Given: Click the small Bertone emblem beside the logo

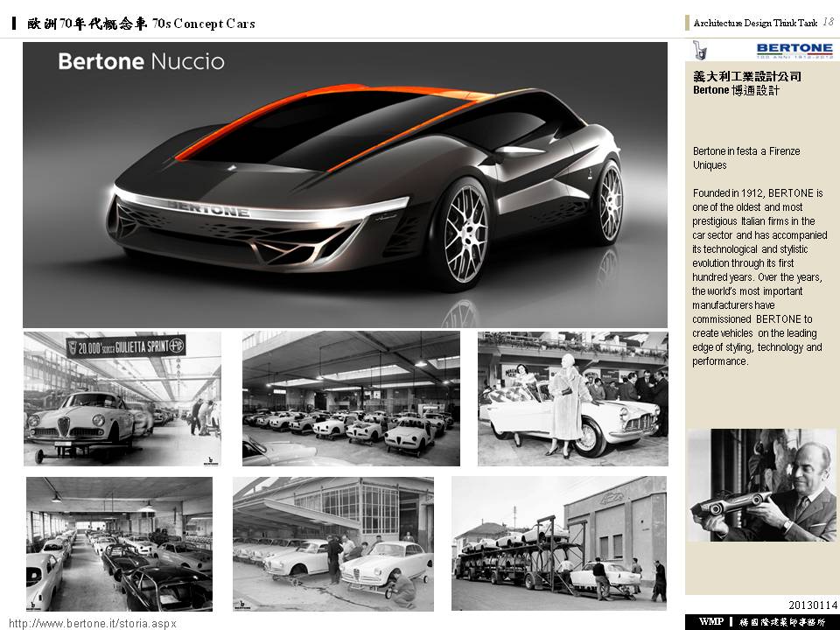Looking at the screenshot, I should 700,50.
